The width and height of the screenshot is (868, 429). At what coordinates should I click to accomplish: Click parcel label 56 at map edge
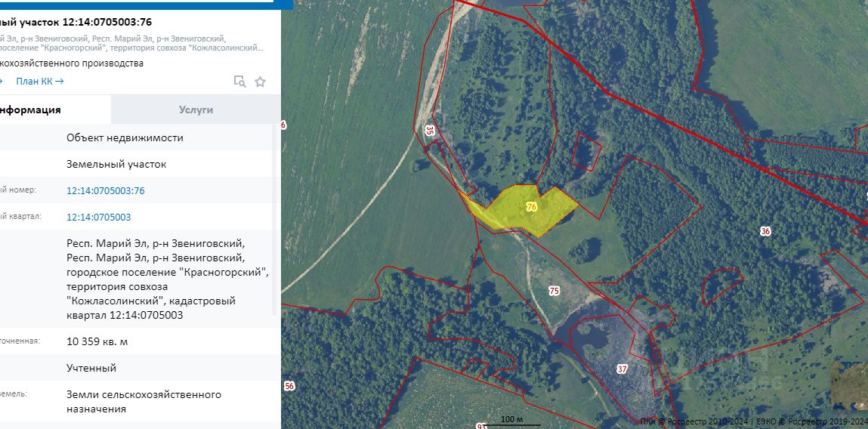point(289,387)
